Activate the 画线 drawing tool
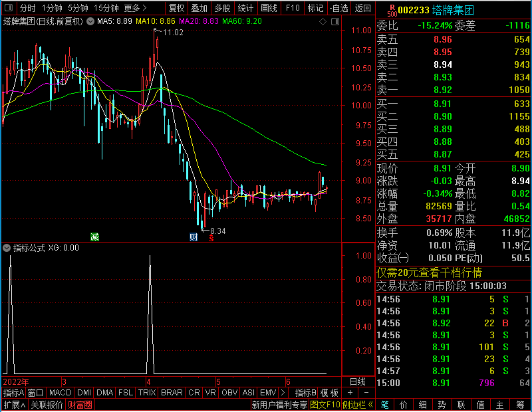Screen dimensions: 532x412 point(269,8)
